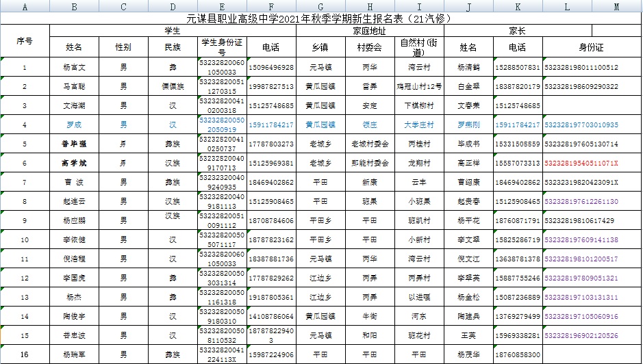Click the 自然村(街道) header cell
The height and width of the screenshot is (364, 643).
click(419, 47)
